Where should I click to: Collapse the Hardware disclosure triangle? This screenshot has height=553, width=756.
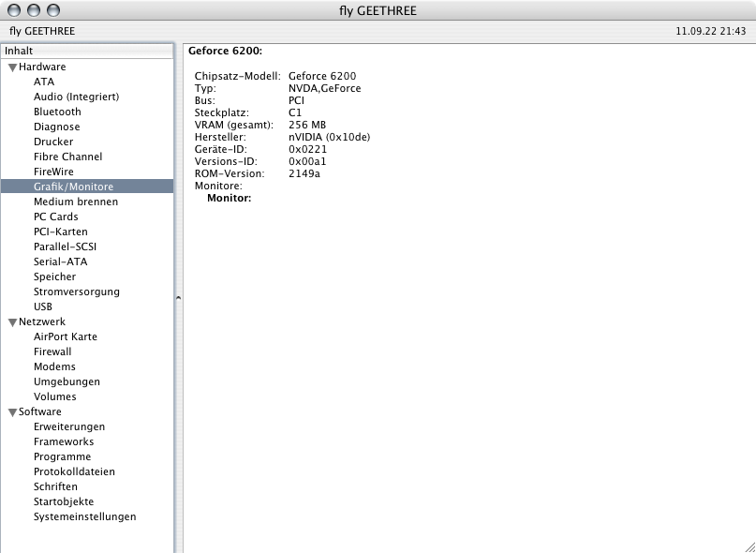[12, 67]
